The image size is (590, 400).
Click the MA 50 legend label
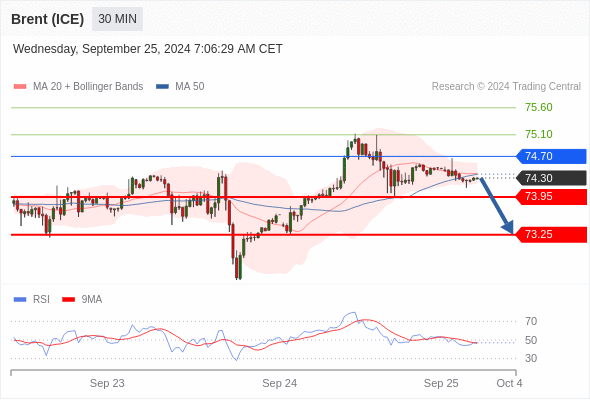190,87
